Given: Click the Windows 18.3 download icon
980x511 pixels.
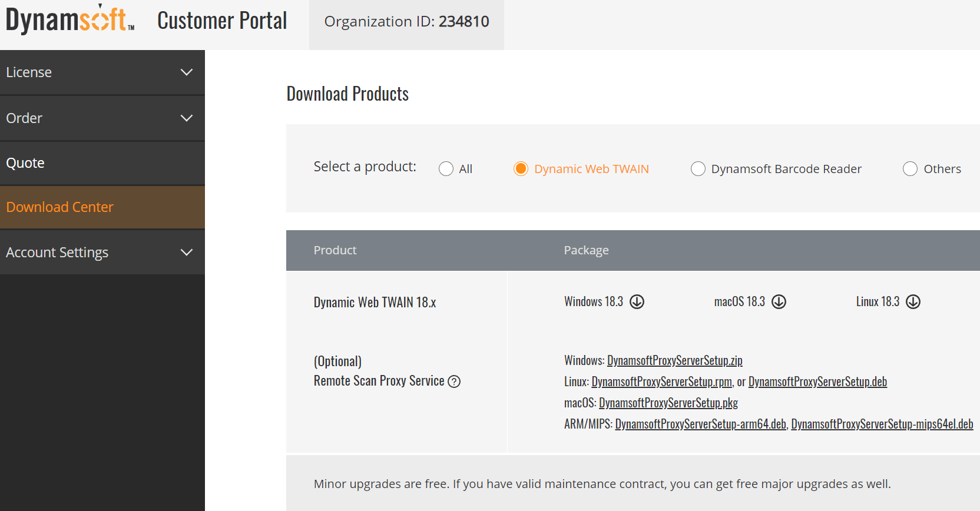Looking at the screenshot, I should 637,302.
